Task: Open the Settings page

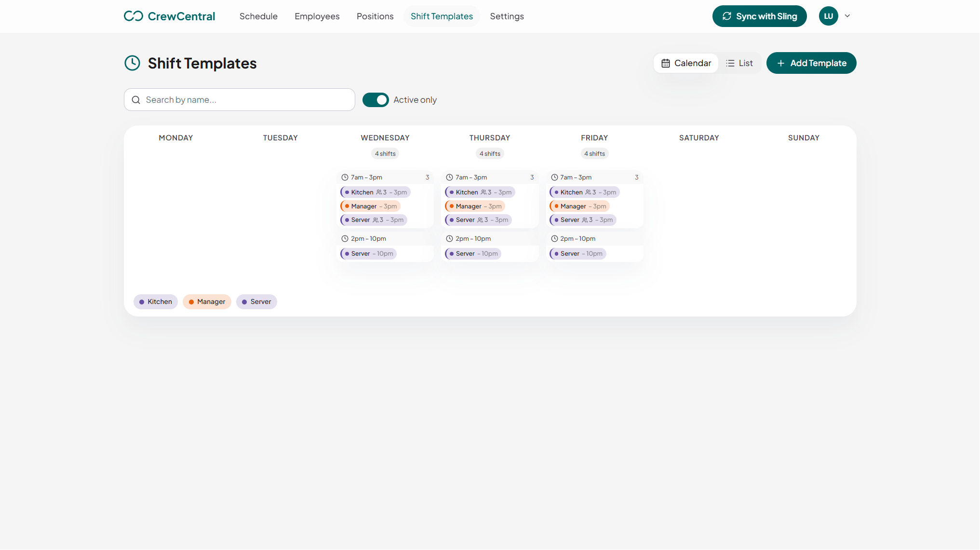Action: tap(507, 16)
